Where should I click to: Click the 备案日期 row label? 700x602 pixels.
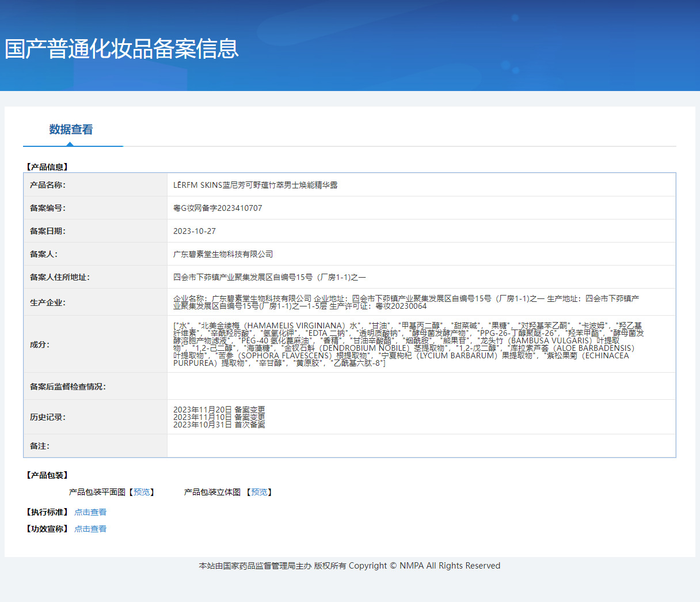click(48, 231)
